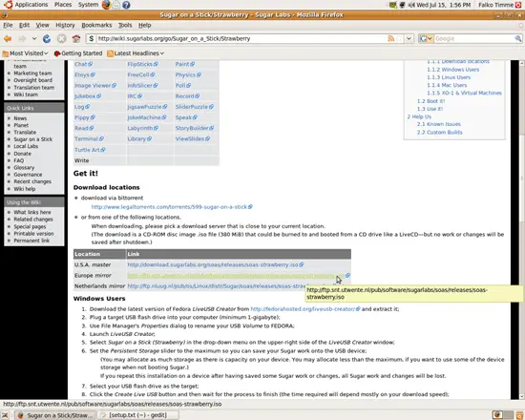The width and height of the screenshot is (525, 420).
Task: Click the stop loading icon
Action: pos(62,39)
